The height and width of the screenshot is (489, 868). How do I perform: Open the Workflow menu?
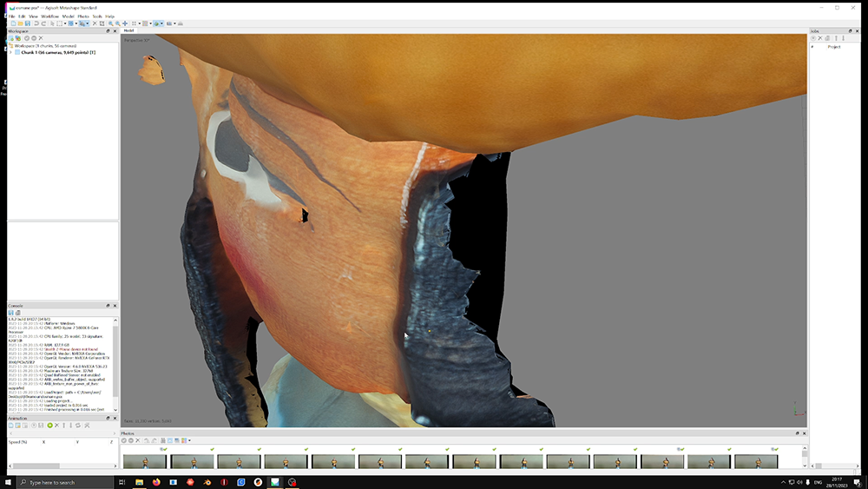(49, 16)
